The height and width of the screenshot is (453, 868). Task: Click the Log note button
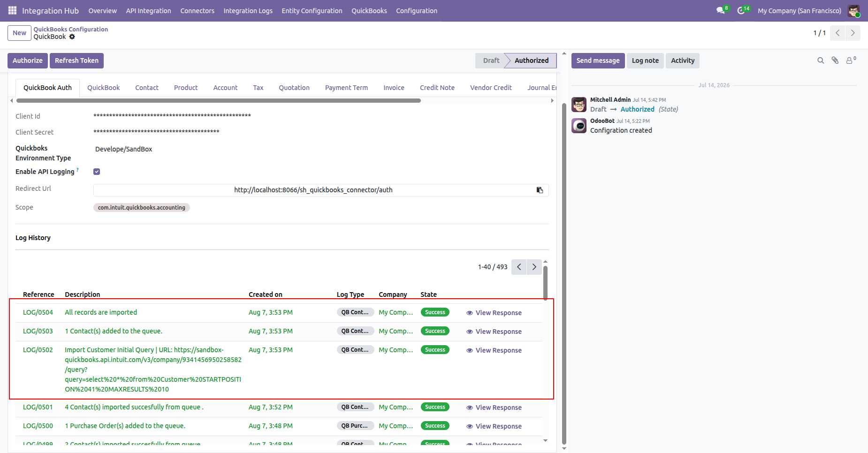645,60
